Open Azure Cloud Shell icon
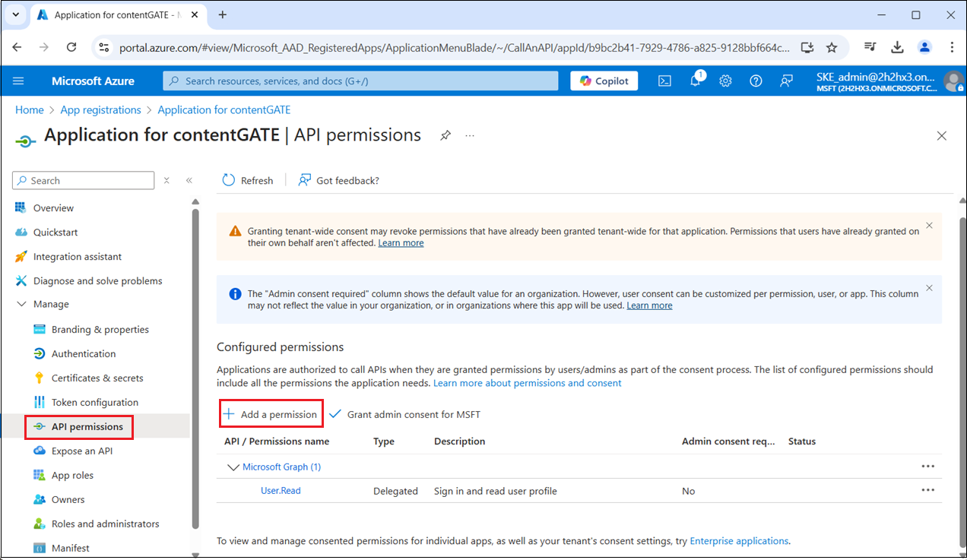 664,81
